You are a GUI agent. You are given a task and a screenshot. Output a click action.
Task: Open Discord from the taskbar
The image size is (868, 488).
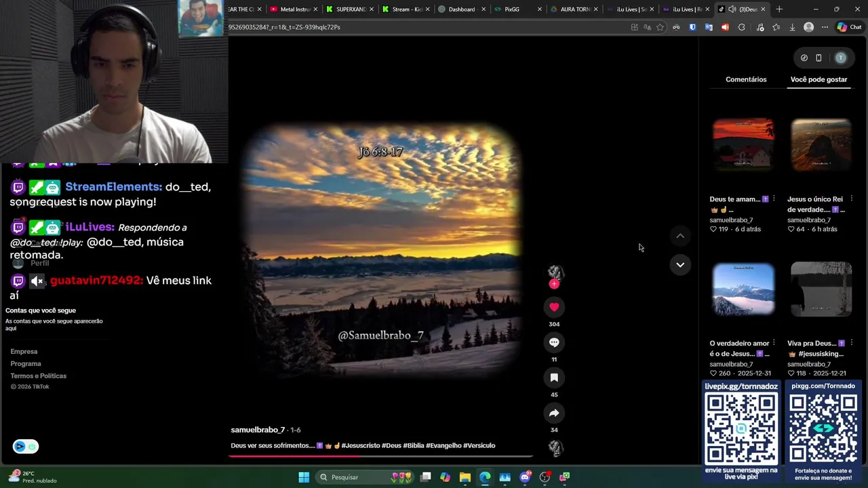pyautogui.click(x=525, y=477)
